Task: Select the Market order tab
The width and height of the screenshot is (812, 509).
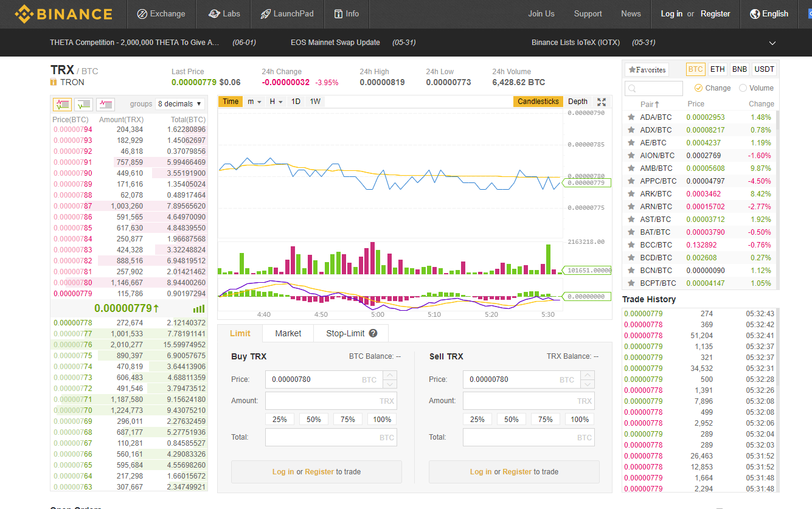Action: click(x=288, y=333)
